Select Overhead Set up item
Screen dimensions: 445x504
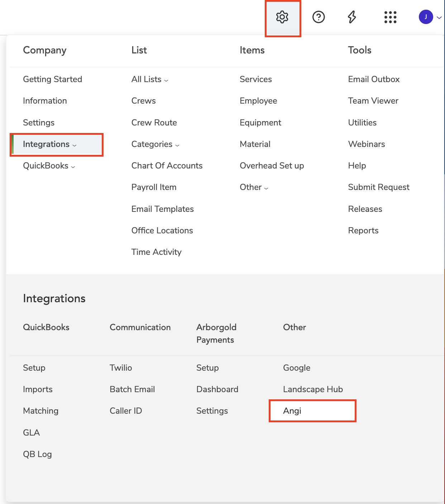(272, 166)
